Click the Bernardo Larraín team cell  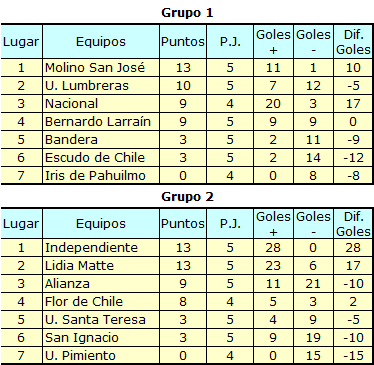point(101,122)
